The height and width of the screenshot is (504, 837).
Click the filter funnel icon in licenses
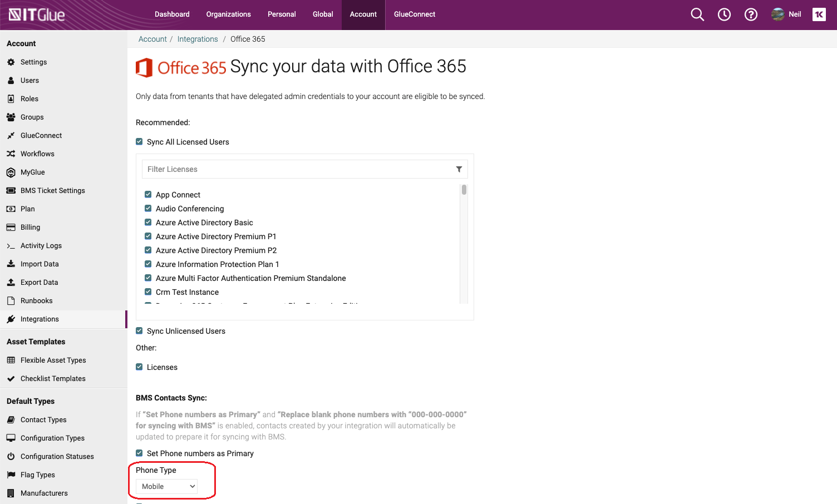tap(459, 169)
